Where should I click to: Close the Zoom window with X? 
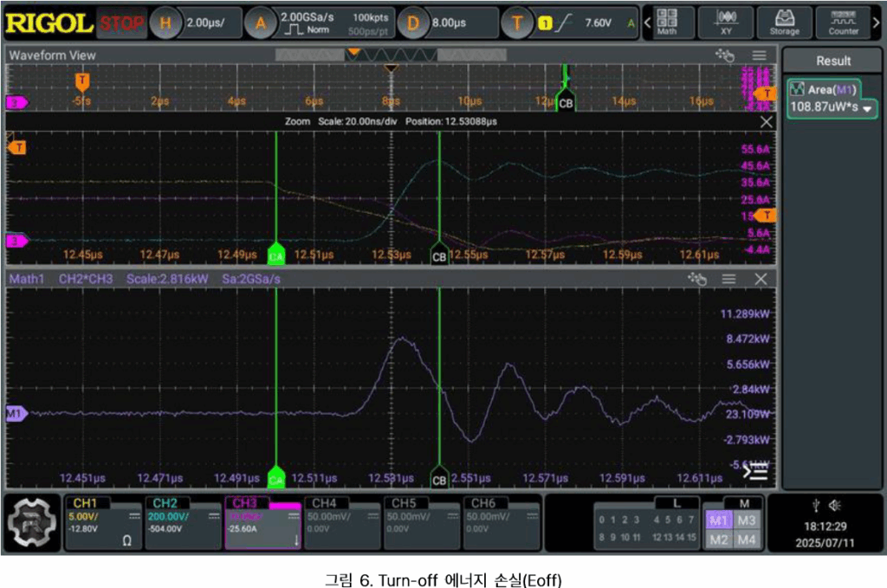pyautogui.click(x=766, y=122)
